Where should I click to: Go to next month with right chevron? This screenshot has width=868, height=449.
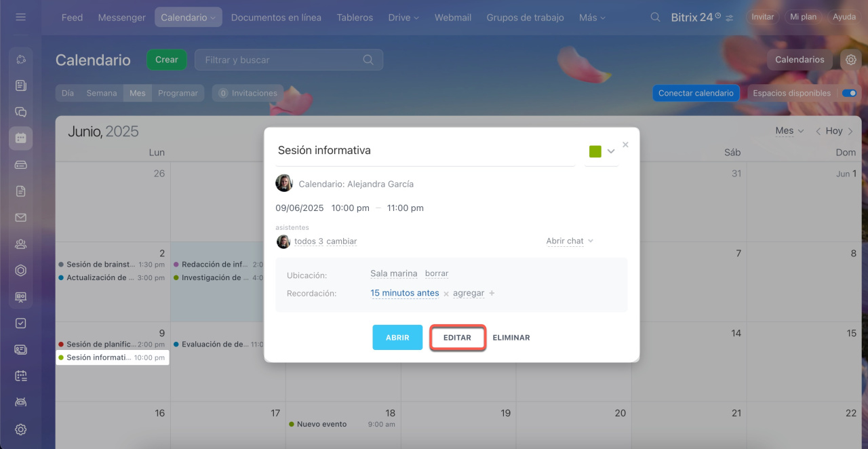point(850,131)
